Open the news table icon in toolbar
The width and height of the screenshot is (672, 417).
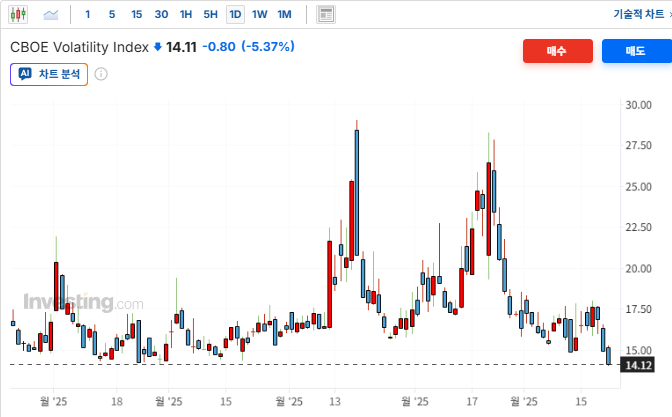pyautogui.click(x=326, y=15)
